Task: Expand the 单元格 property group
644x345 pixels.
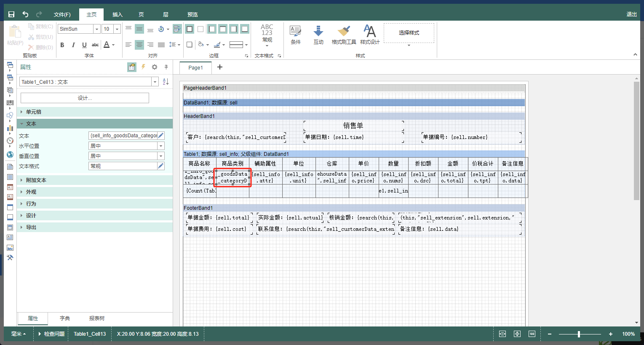Action: tap(95, 112)
